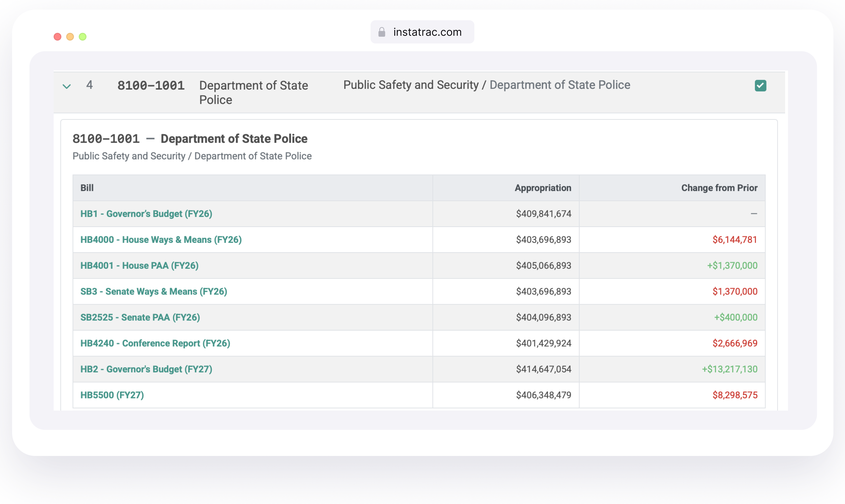845x504 pixels.
Task: Open HB4240 - Conference Report (FY26) link
Action: (x=155, y=343)
